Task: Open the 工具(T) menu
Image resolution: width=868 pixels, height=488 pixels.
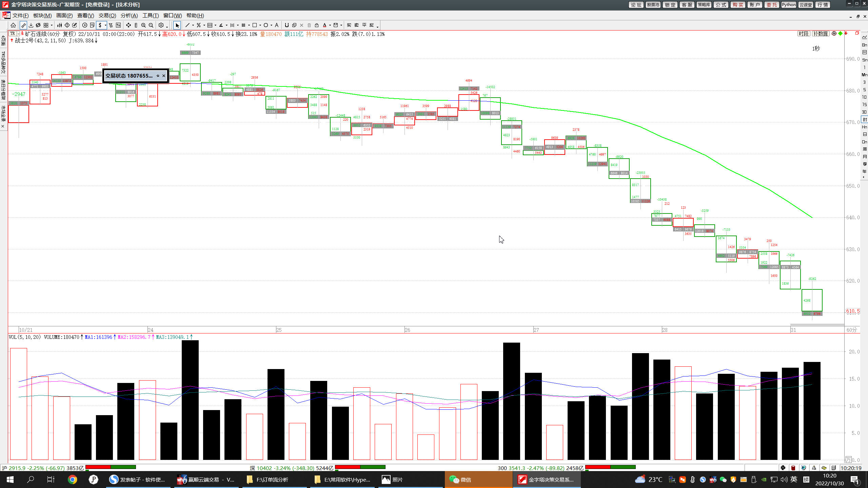Action: click(x=151, y=16)
